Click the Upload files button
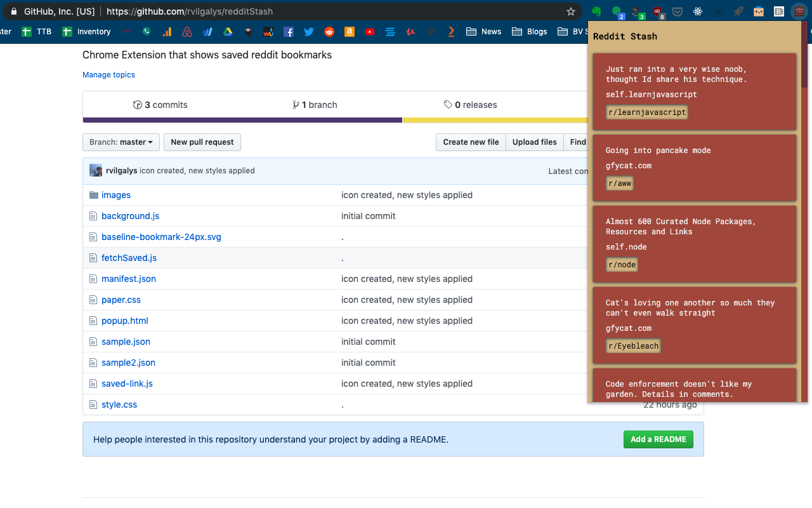Image resolution: width=812 pixels, height=508 pixels. tap(535, 142)
